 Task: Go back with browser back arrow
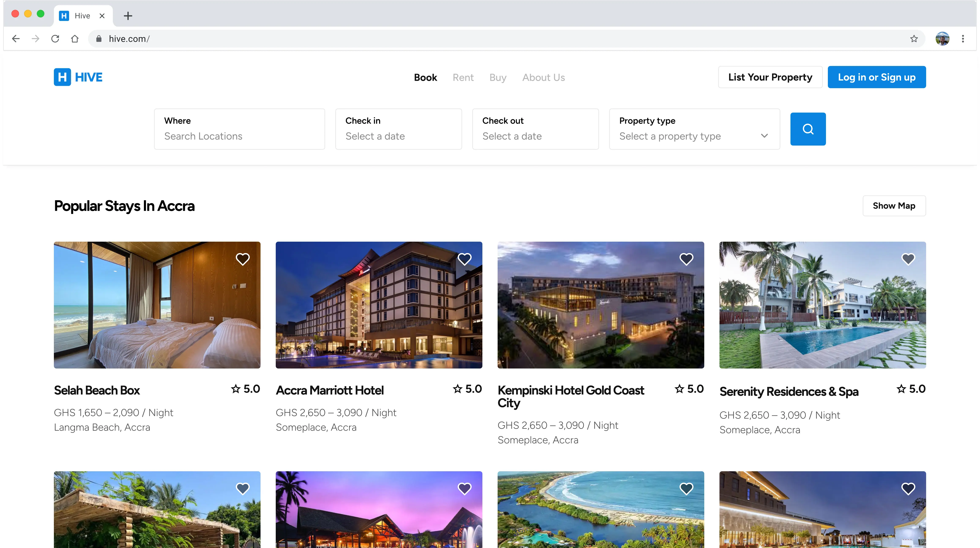[16, 38]
